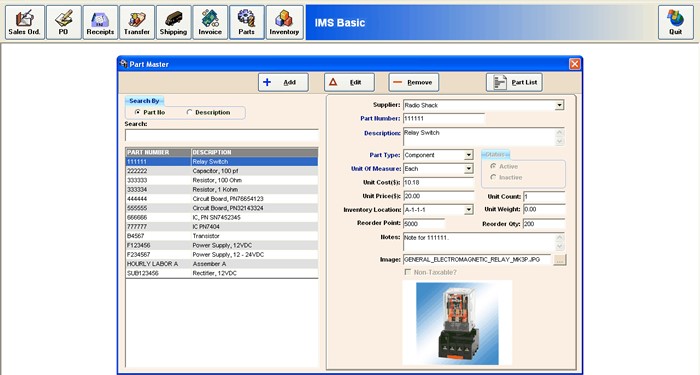
Task: Select the Capacitor, 100 pf row
Action: (x=222, y=171)
